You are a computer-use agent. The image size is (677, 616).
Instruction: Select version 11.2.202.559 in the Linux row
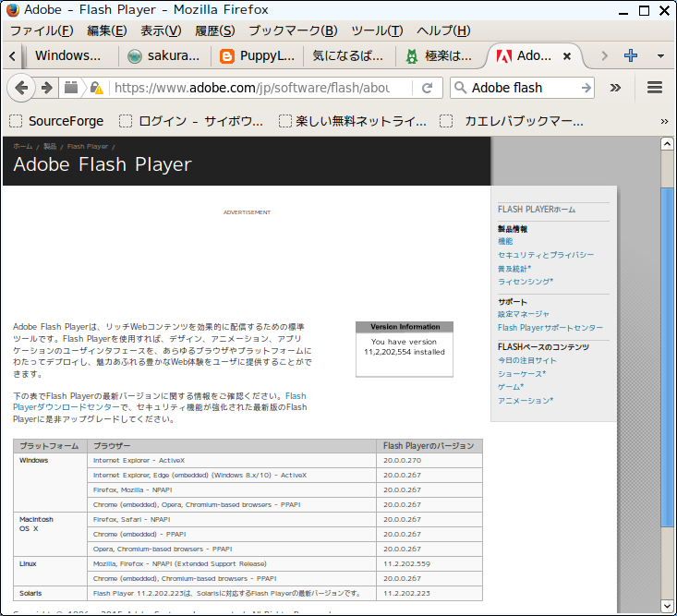pyautogui.click(x=406, y=563)
